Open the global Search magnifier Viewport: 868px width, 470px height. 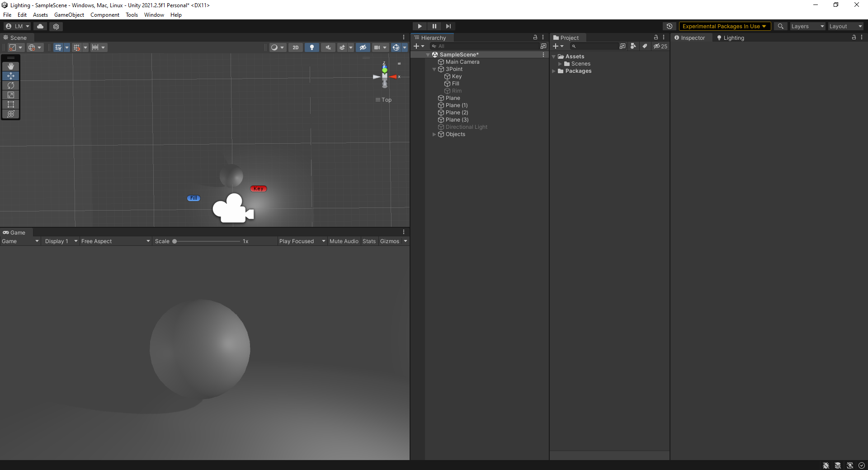(x=780, y=26)
